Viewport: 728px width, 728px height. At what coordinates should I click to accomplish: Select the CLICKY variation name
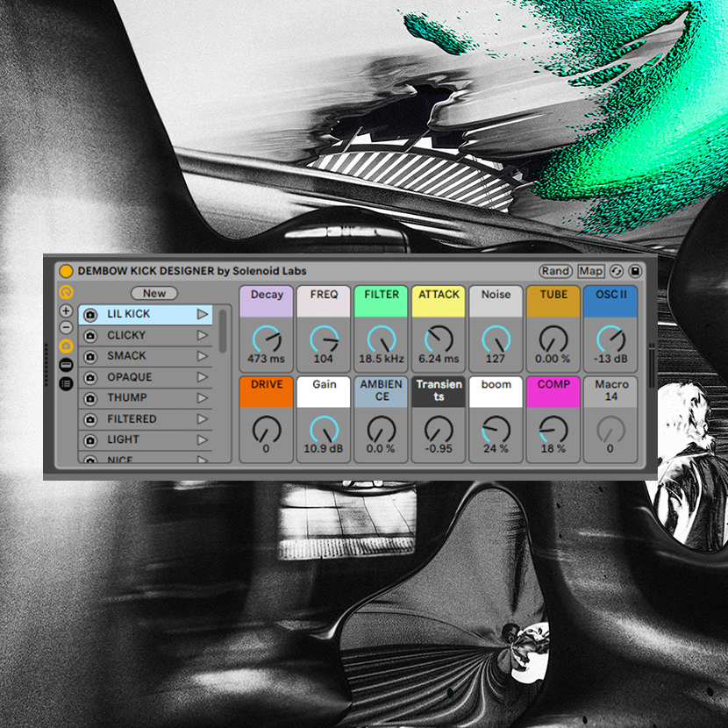126,335
